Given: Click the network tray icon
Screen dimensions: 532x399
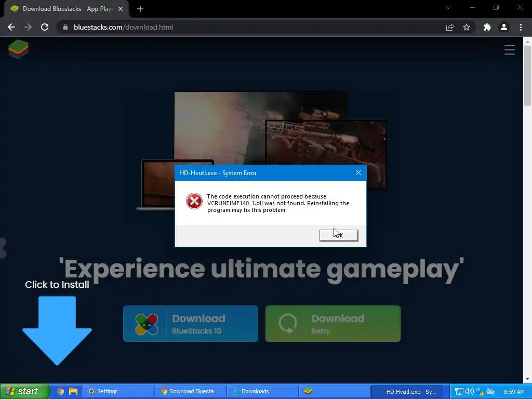Looking at the screenshot, I should [459, 392].
